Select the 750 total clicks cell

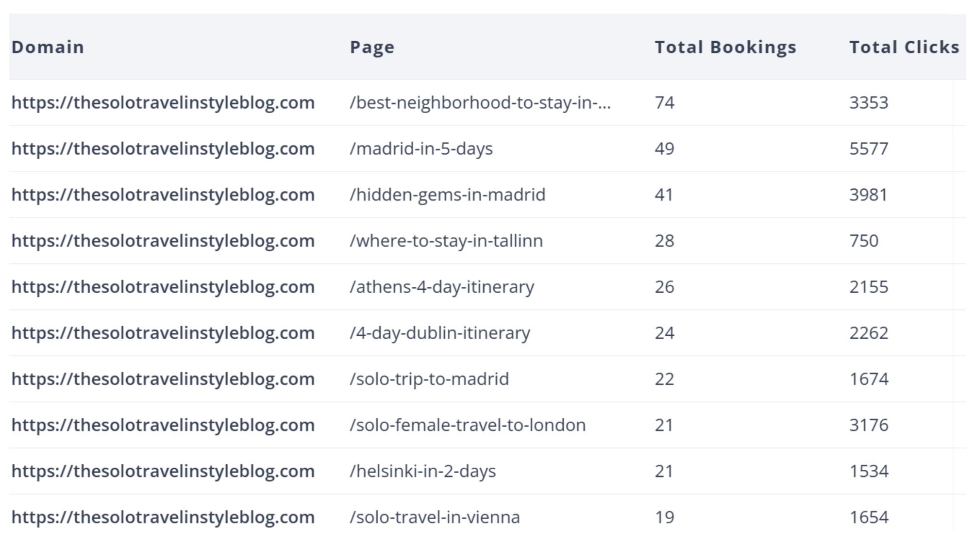pyautogui.click(x=864, y=241)
